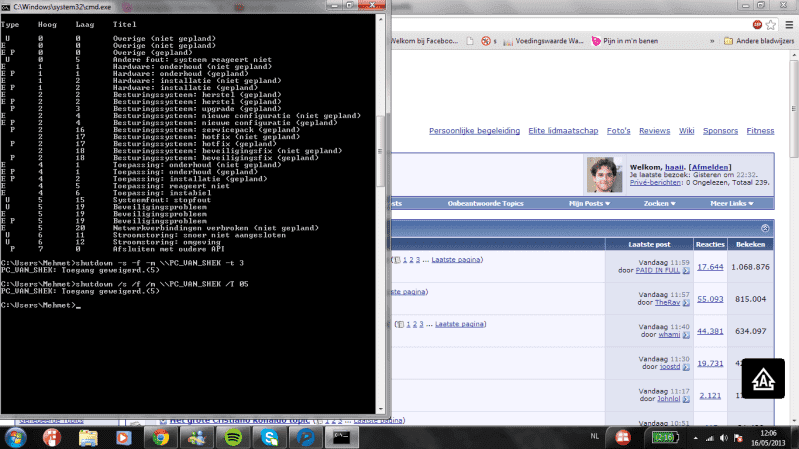Select the cmd.exe taskbar icon

pyautogui.click(x=342, y=437)
